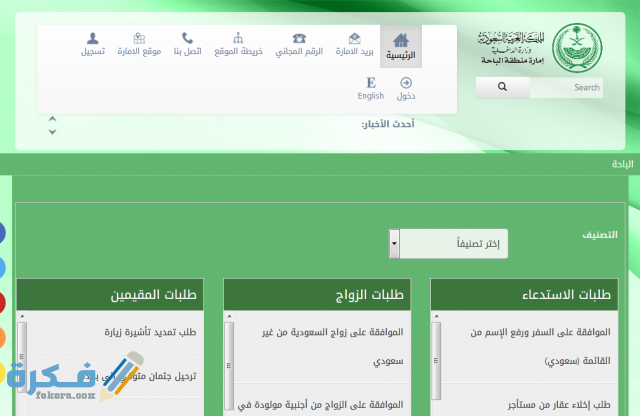Click scroll-up arrow in طلبات الزواج list
640x416 pixels.
tap(229, 316)
